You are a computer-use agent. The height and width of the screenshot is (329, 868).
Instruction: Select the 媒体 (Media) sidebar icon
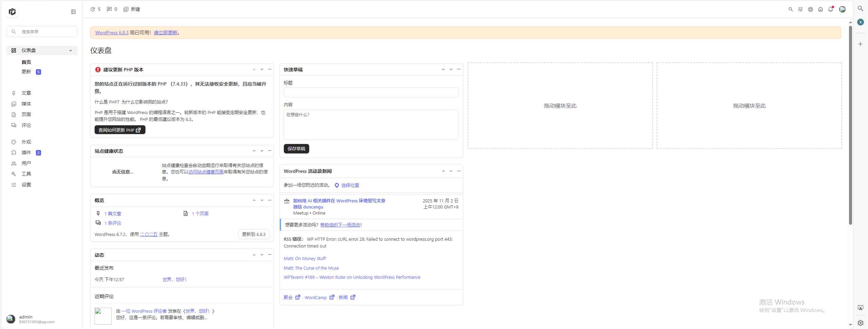(x=14, y=104)
